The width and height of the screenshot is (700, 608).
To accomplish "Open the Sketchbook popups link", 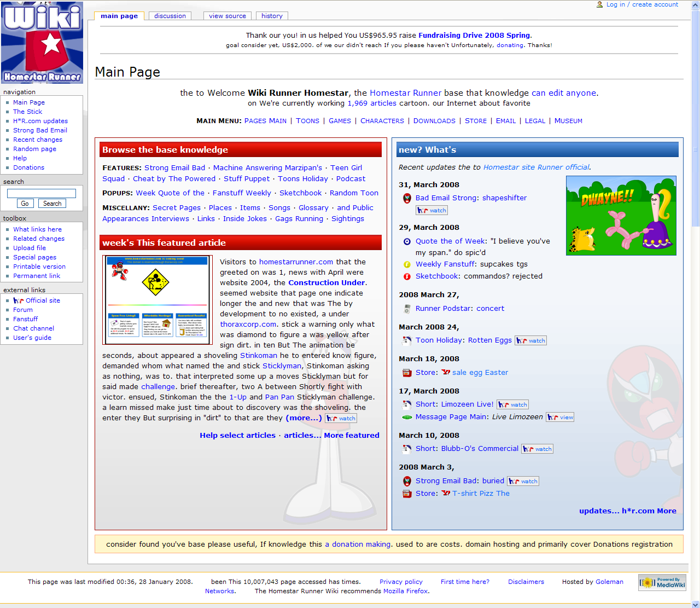I will tap(300, 193).
